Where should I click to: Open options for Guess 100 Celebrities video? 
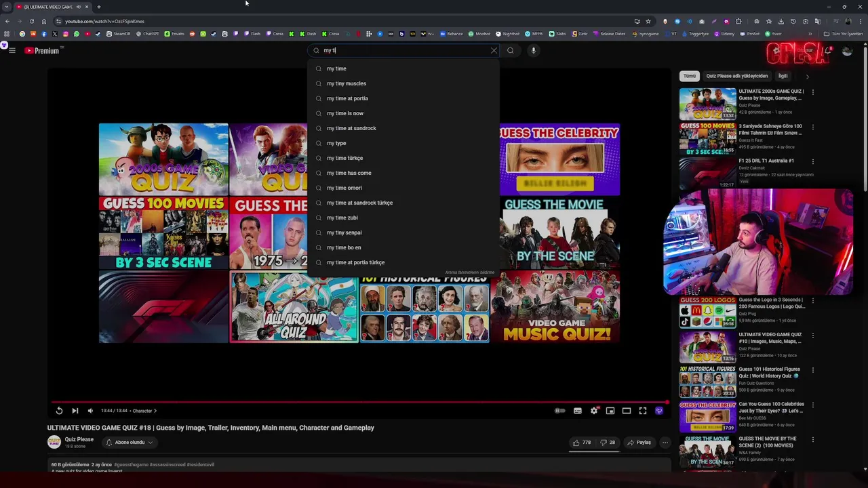coord(813,405)
